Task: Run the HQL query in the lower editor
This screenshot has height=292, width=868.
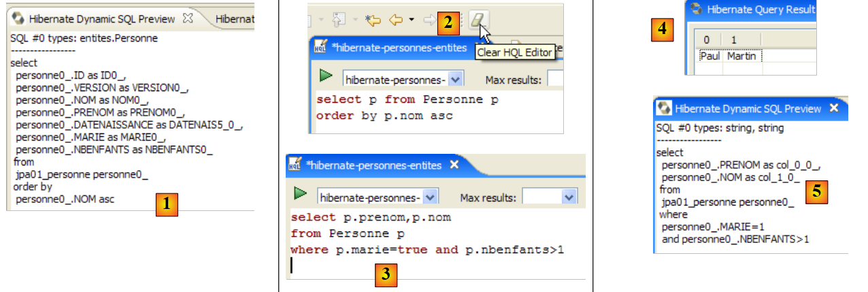Action: click(301, 196)
